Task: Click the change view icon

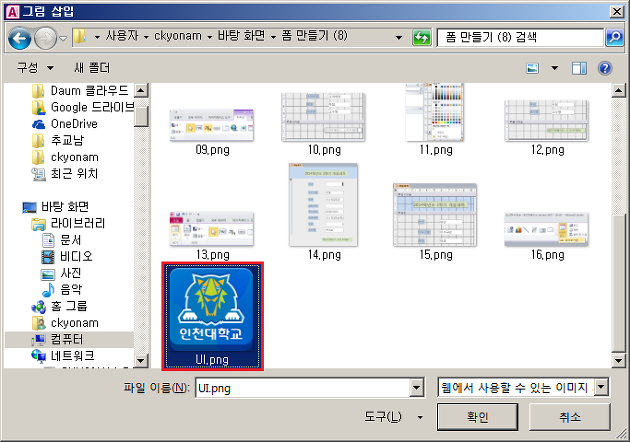Action: 533,68
